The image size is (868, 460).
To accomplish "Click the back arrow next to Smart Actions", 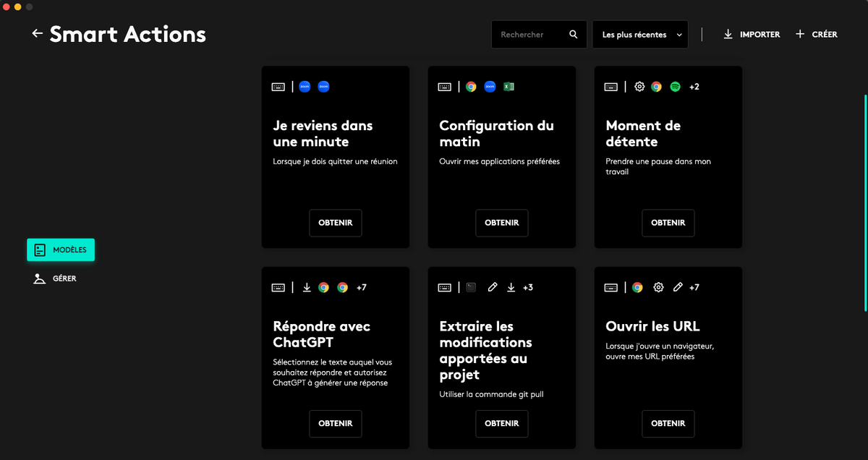I will [38, 33].
